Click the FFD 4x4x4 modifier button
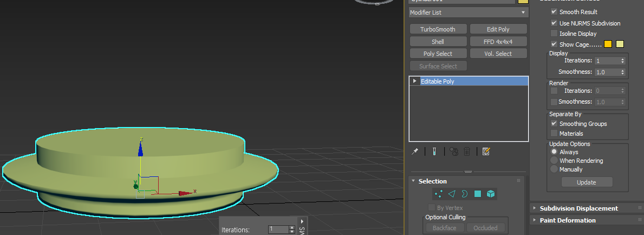This screenshot has width=644, height=235. click(x=498, y=42)
